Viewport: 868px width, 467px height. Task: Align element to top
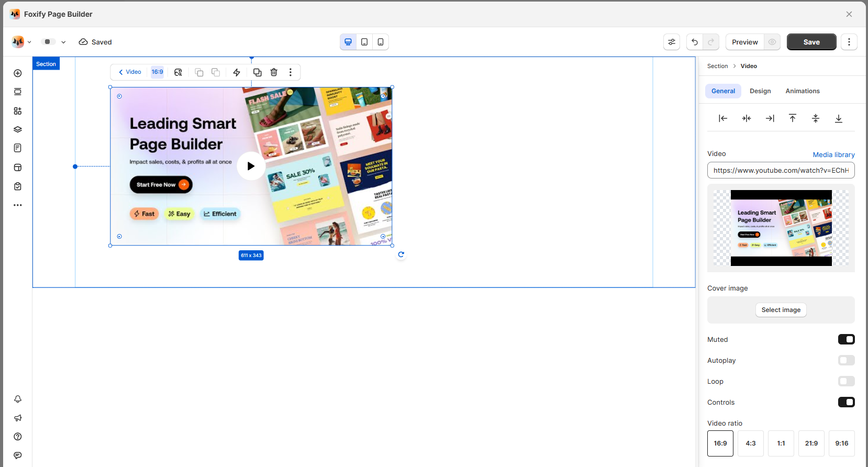point(793,118)
